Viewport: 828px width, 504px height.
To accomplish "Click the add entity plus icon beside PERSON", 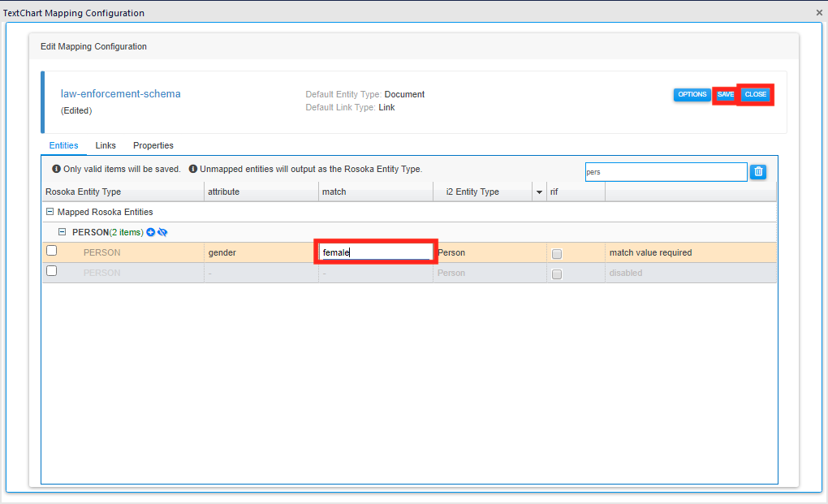I will click(x=150, y=232).
